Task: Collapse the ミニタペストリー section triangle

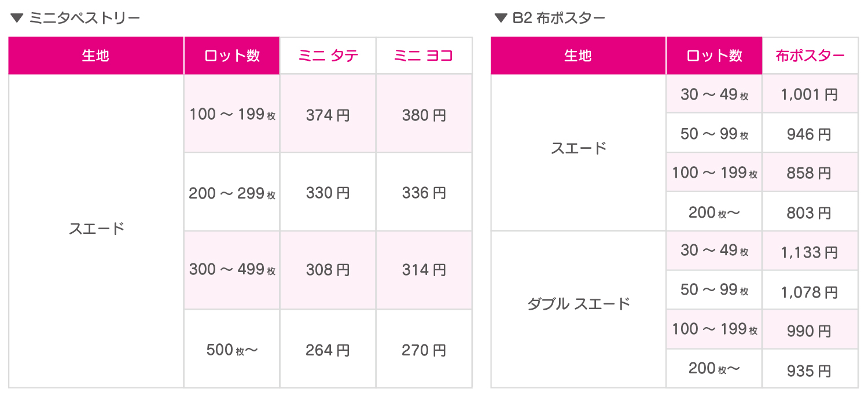Action: tap(16, 18)
